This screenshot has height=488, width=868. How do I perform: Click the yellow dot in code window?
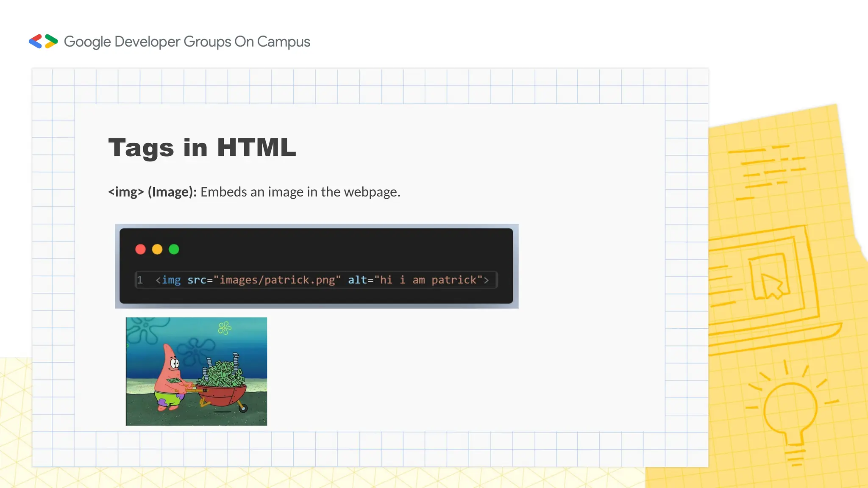tap(157, 250)
